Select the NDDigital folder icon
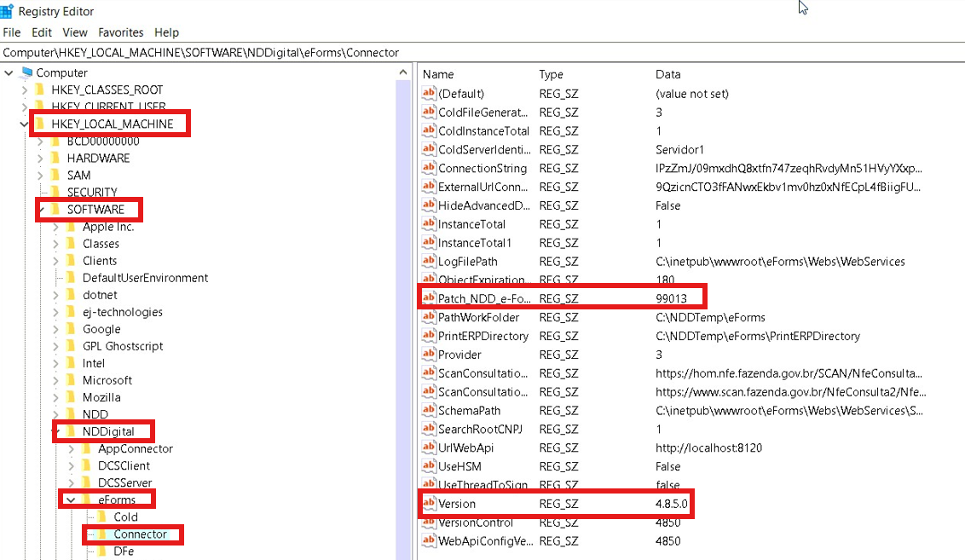Image resolution: width=965 pixels, height=560 pixels. 72,431
